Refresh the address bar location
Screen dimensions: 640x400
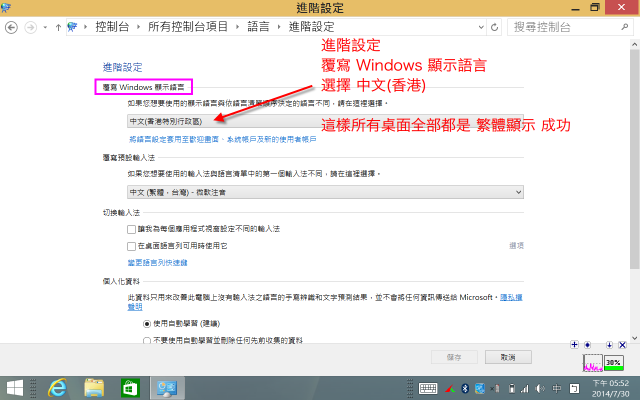point(494,27)
